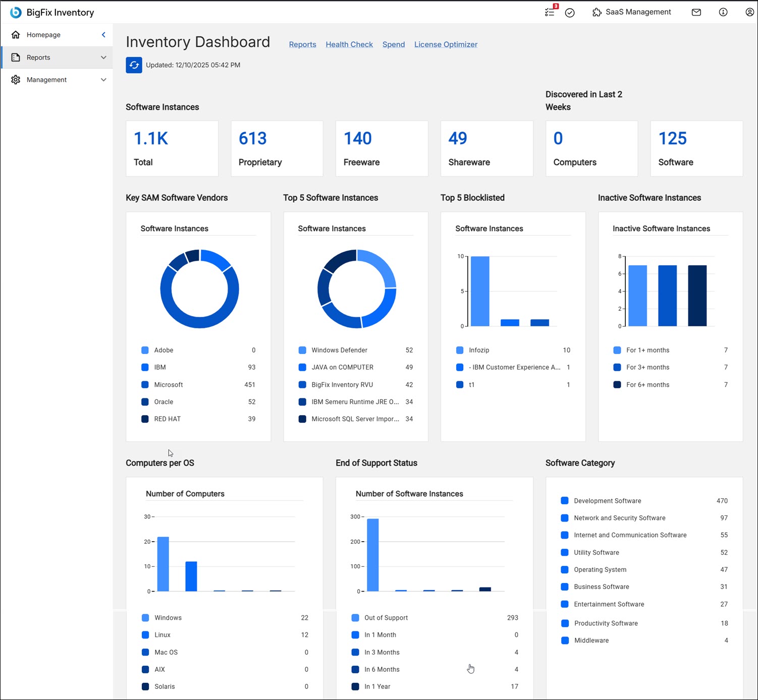Screen dimensions: 758x700
Task: Open the Reports link beside dashboard title
Action: (302, 44)
